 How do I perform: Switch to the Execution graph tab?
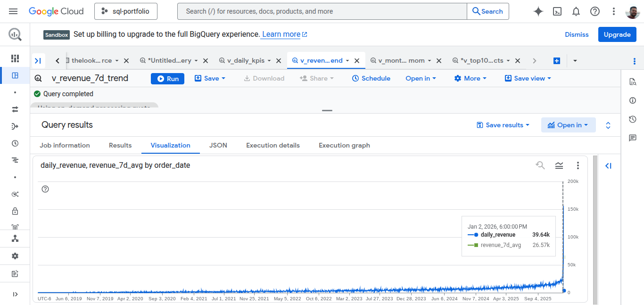pyautogui.click(x=344, y=145)
